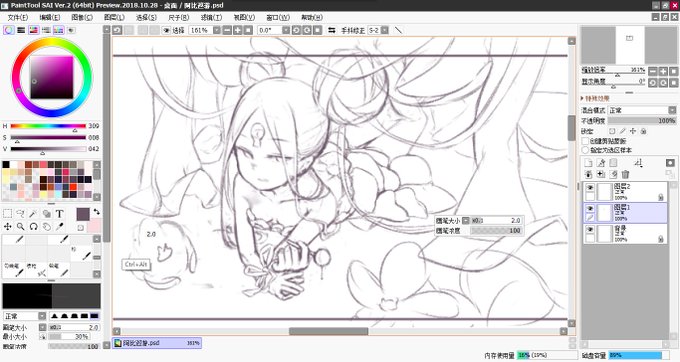
Task: Adjust the minimum size 30% slider
Action: (x=69, y=336)
